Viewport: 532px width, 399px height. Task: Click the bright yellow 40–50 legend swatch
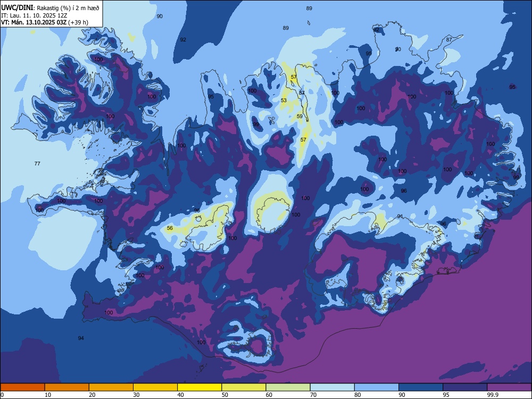(199, 387)
